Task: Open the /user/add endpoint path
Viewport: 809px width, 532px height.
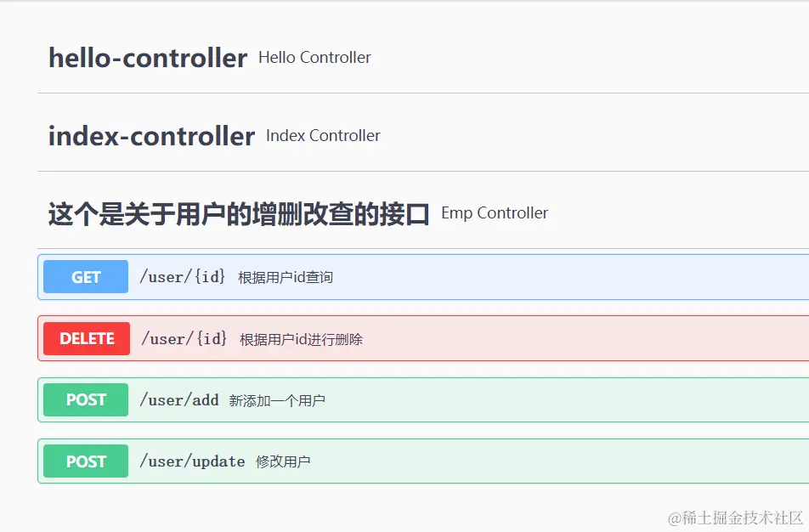Action: 178,399
